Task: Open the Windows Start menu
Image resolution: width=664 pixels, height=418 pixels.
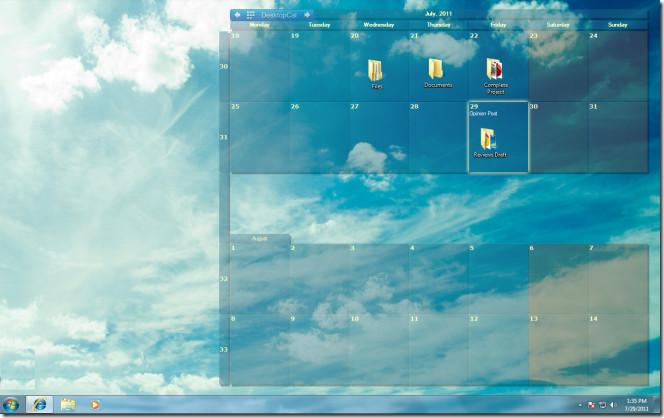Action: click(11, 405)
